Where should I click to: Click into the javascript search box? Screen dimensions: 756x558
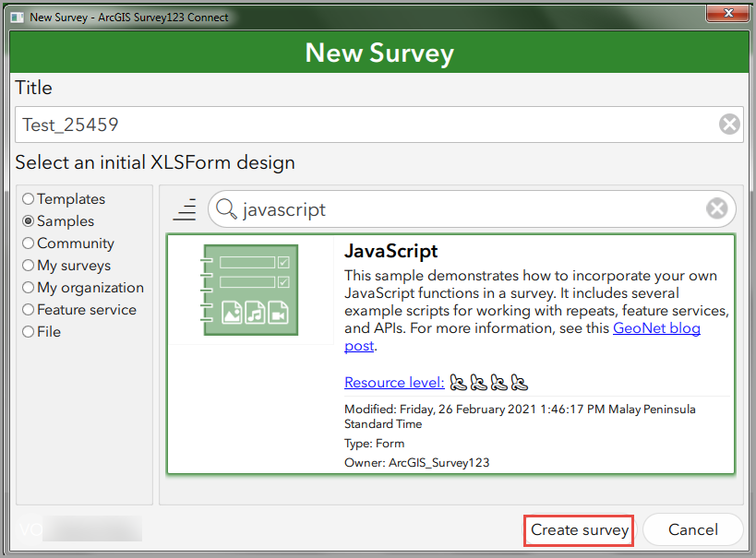pos(470,209)
